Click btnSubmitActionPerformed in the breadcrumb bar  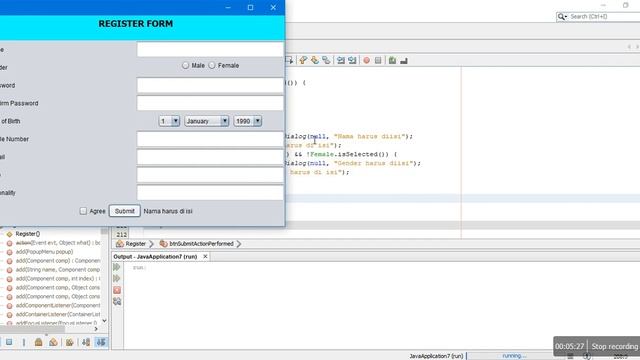tap(201, 244)
